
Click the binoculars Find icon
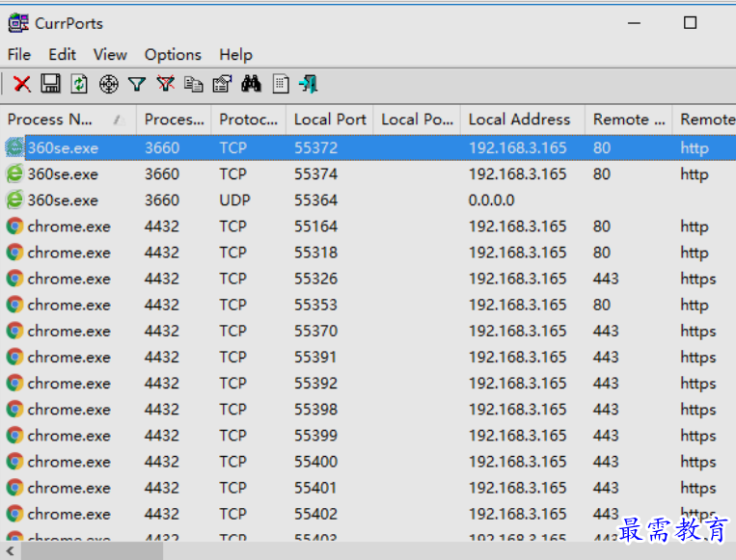[251, 84]
